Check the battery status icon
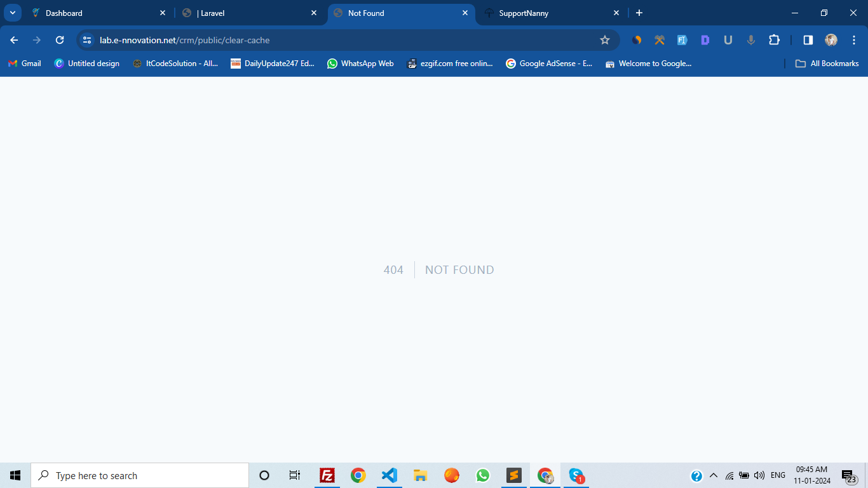The image size is (868, 488). [x=744, y=475]
